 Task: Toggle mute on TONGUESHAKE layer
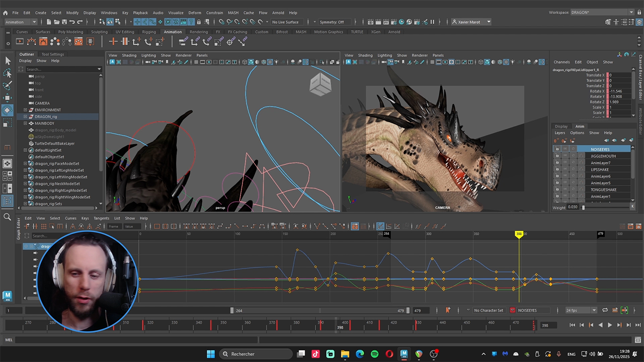pyautogui.click(x=573, y=190)
